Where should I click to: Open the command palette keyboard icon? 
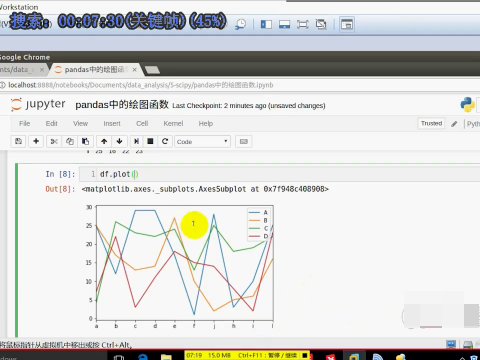coord(244,141)
